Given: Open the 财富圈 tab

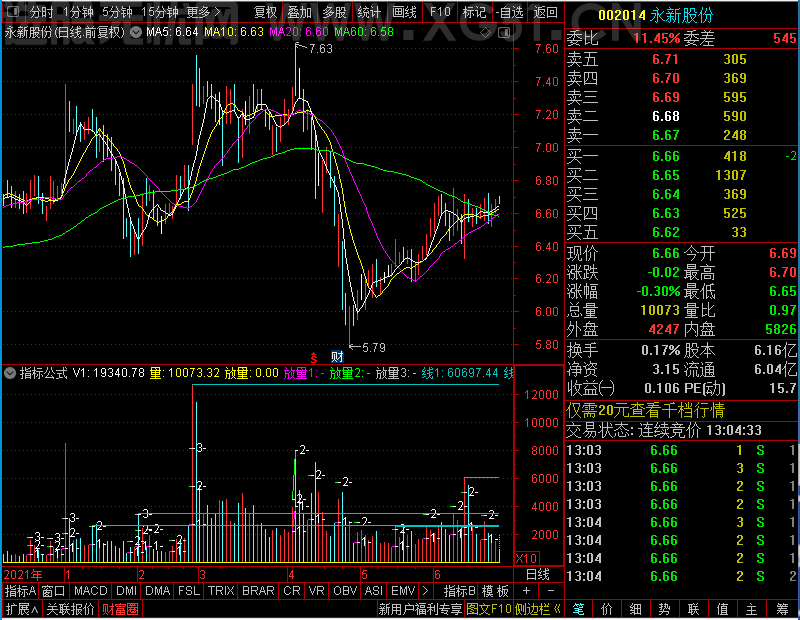Looking at the screenshot, I should point(120,609).
